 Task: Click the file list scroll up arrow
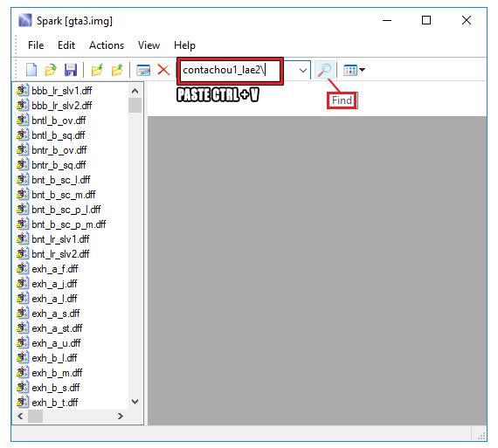coord(135,91)
